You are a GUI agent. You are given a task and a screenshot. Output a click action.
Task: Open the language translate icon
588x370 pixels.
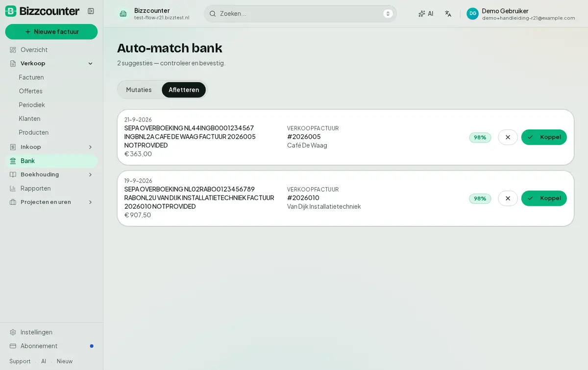coord(448,14)
